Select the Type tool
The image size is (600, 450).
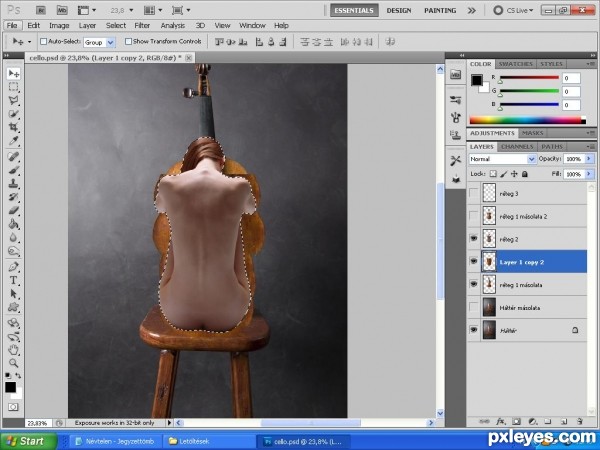tap(13, 280)
